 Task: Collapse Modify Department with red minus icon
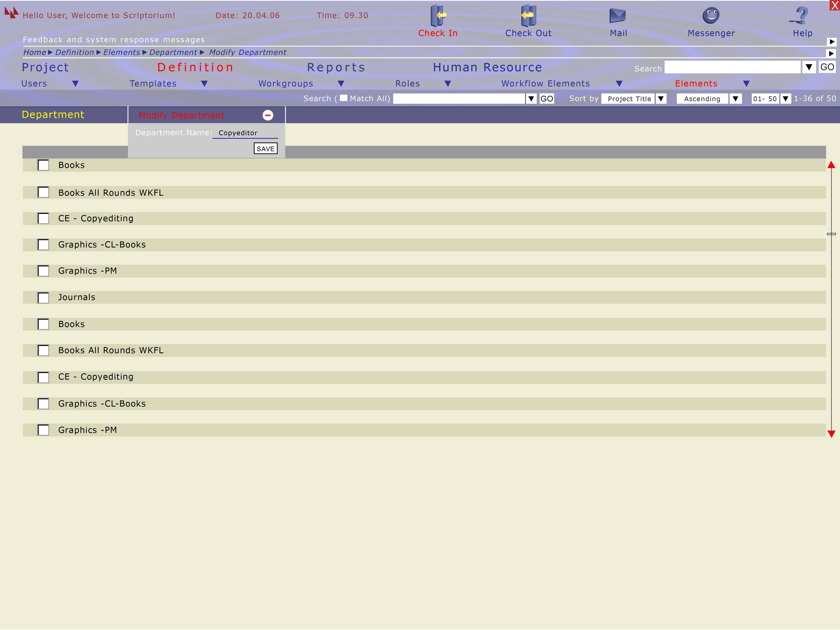(268, 115)
